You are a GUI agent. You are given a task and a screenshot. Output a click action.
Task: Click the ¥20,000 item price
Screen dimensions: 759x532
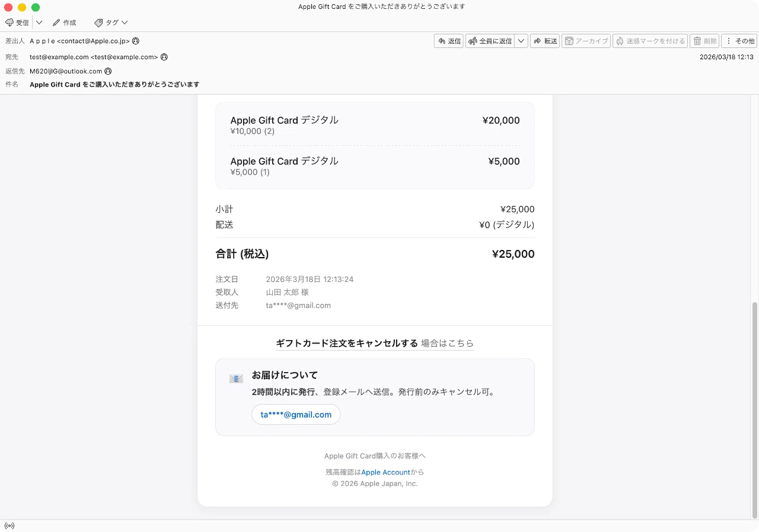501,120
